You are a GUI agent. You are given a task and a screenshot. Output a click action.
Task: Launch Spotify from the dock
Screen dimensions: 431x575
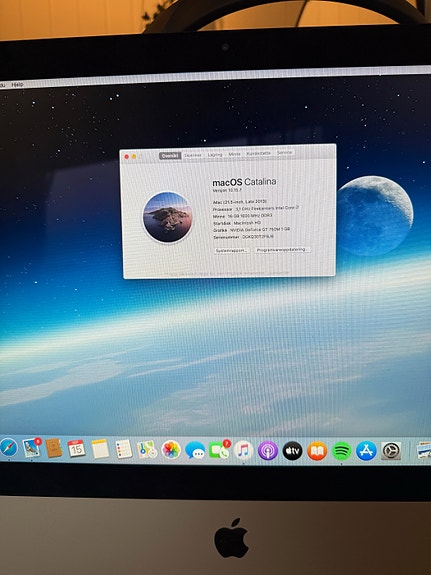(x=341, y=451)
